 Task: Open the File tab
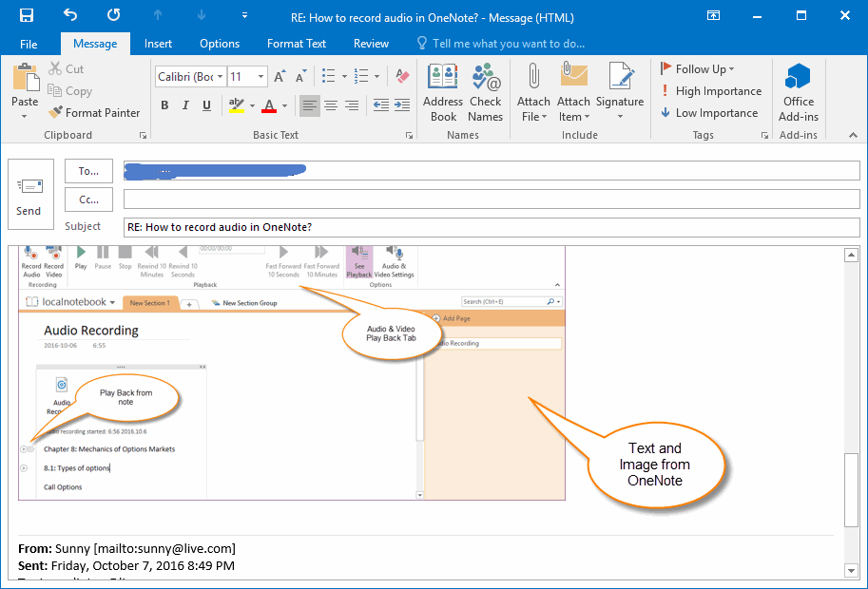tap(29, 44)
